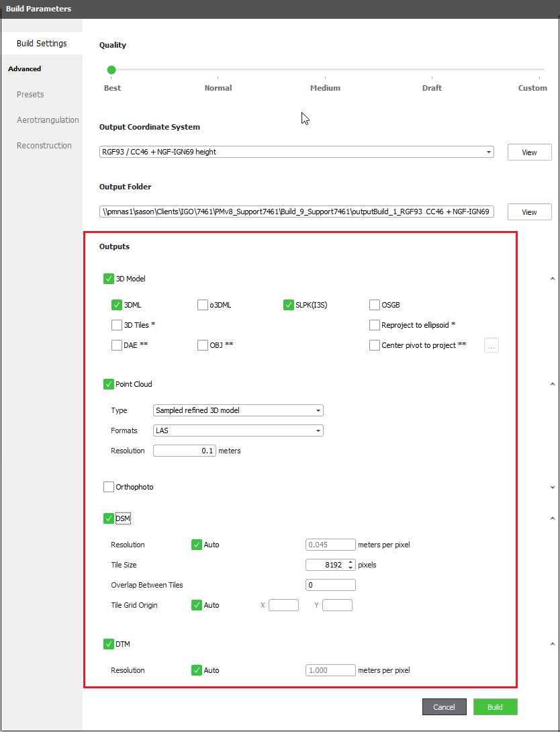
Task: Click the green Quality slider handle
Action: tap(111, 70)
